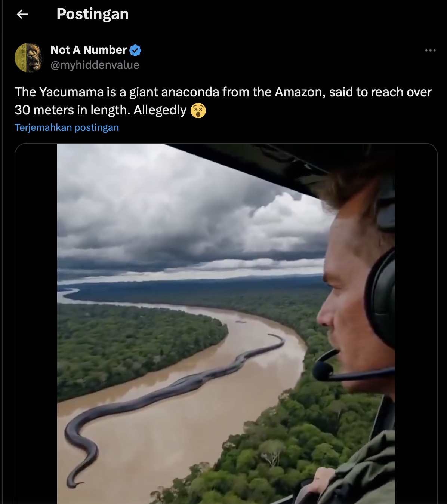Click the pilot's headset earcup in the video
Viewport: 447px width, 504px height.
coord(381,299)
